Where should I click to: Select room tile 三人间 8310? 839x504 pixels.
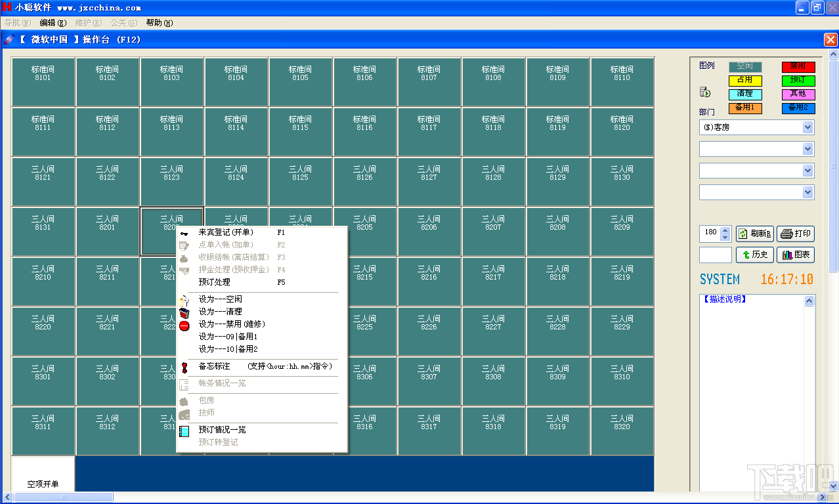[622, 381]
